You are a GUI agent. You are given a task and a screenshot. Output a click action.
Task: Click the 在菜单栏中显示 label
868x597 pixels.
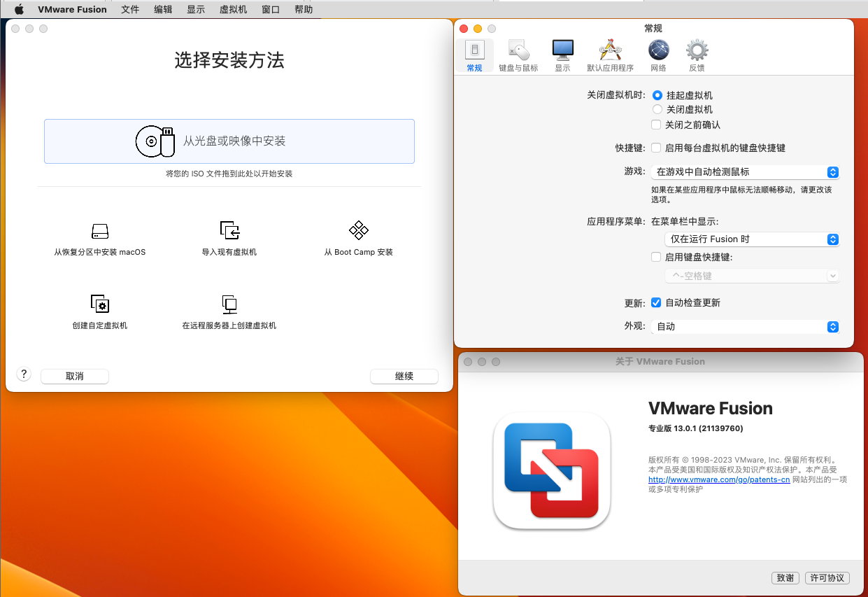(x=685, y=221)
